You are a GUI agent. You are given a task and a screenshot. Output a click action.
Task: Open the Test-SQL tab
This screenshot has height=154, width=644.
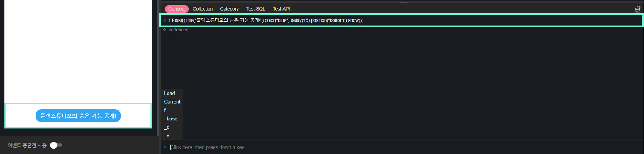click(256, 9)
